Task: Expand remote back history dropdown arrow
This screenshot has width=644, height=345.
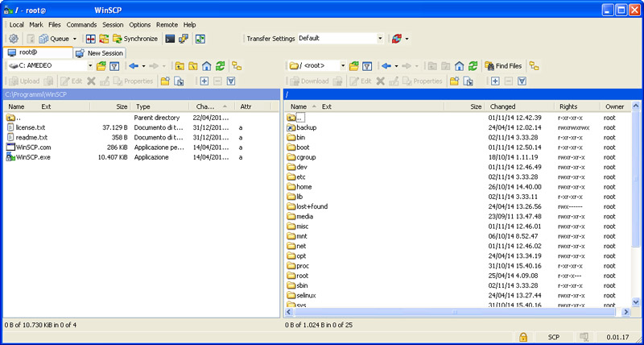Action: pos(396,66)
